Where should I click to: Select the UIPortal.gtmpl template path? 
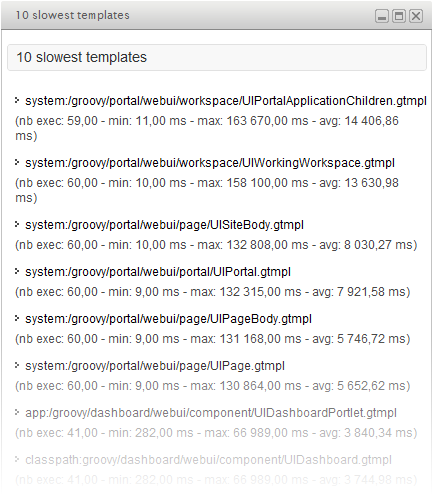pos(158,272)
